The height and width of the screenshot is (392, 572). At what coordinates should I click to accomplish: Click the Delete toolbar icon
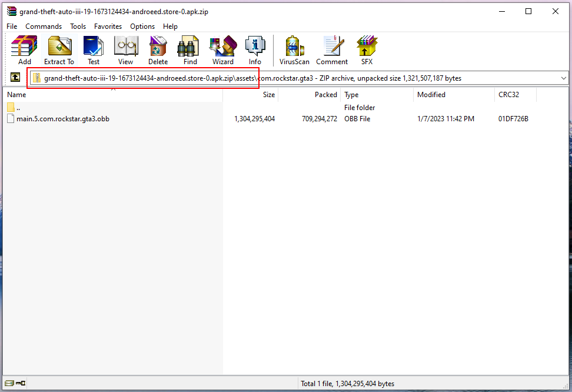coord(158,51)
